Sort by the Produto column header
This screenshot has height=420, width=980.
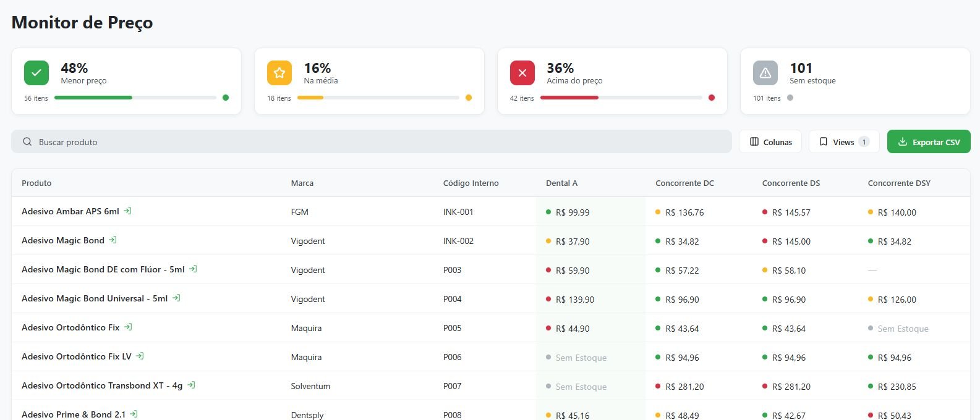[36, 183]
